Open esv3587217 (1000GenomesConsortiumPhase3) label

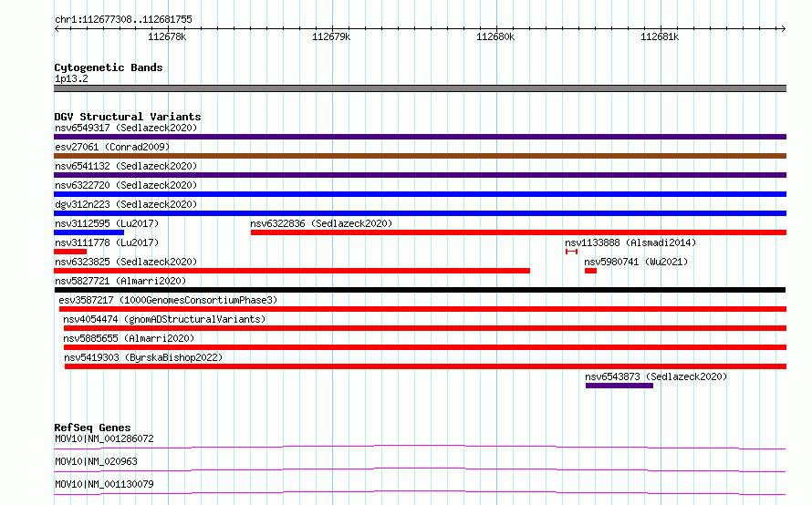click(168, 300)
